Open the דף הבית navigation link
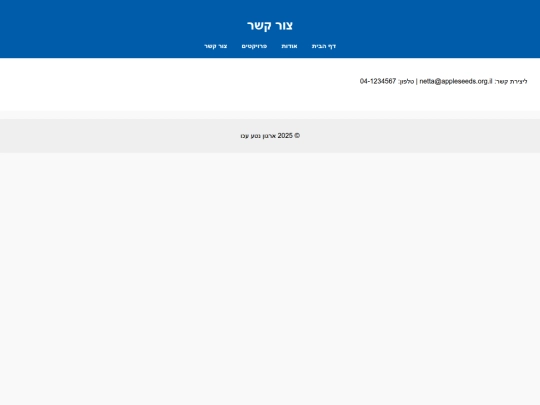The width and height of the screenshot is (540, 405). [x=324, y=46]
